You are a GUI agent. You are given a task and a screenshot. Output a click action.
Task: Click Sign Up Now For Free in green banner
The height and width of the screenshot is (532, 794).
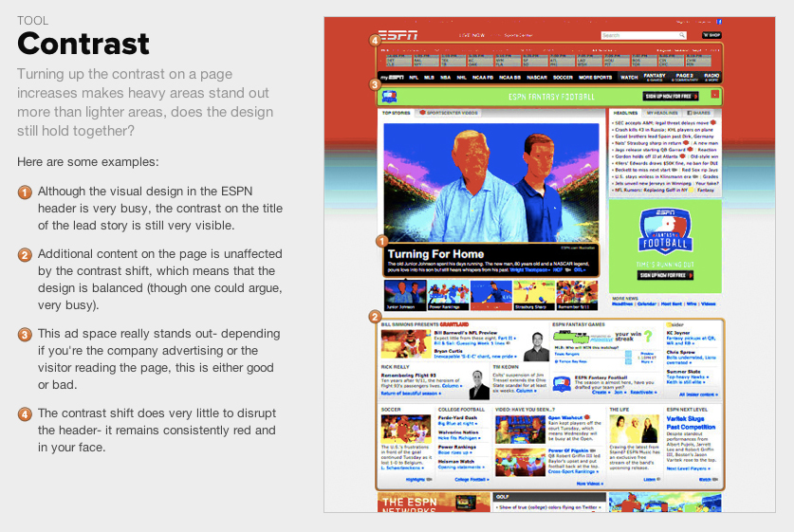(x=671, y=96)
